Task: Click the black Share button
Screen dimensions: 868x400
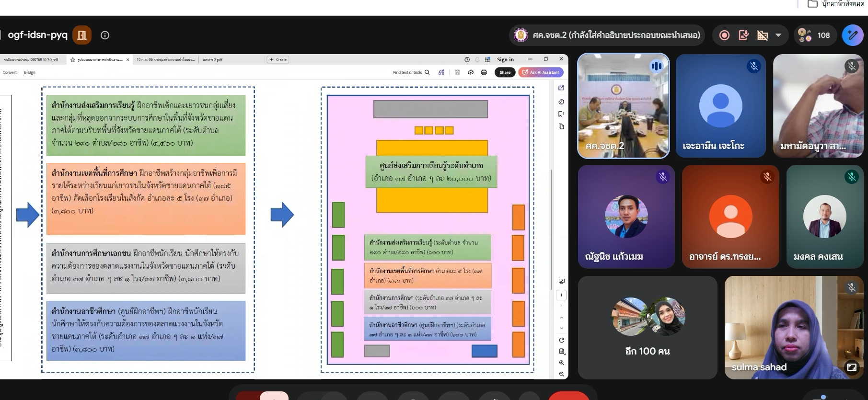Action: [505, 72]
